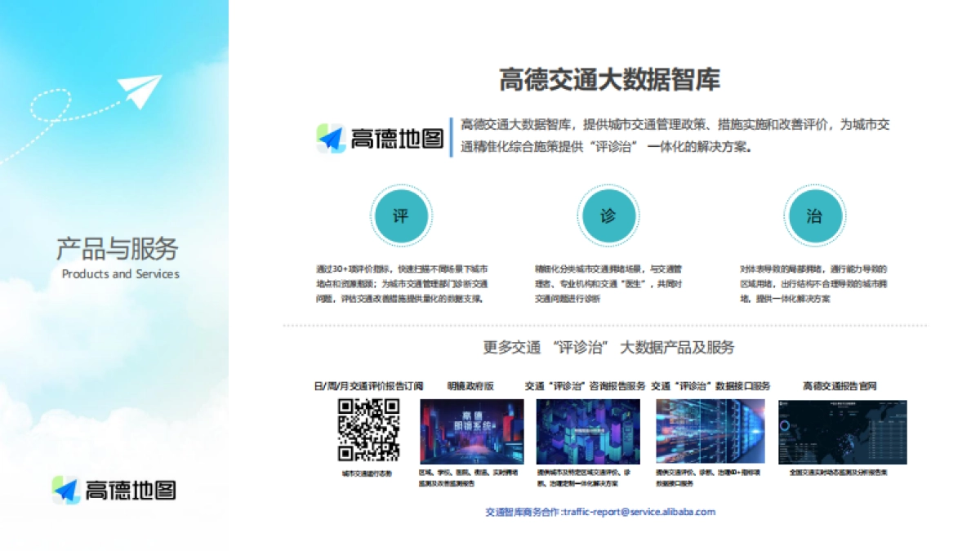
Task: Select the 评 (evaluate) circle icon
Action: 402,215
